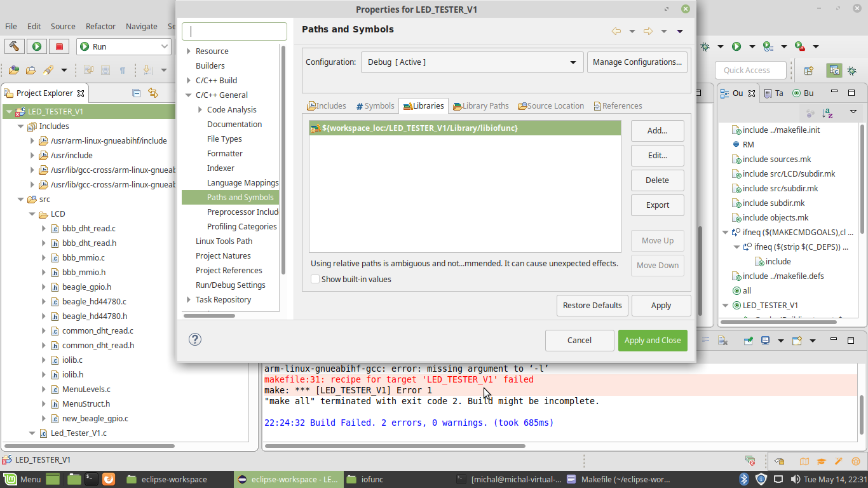Click Link with Editor icon
Screen dimensions: 868x488
153,93
